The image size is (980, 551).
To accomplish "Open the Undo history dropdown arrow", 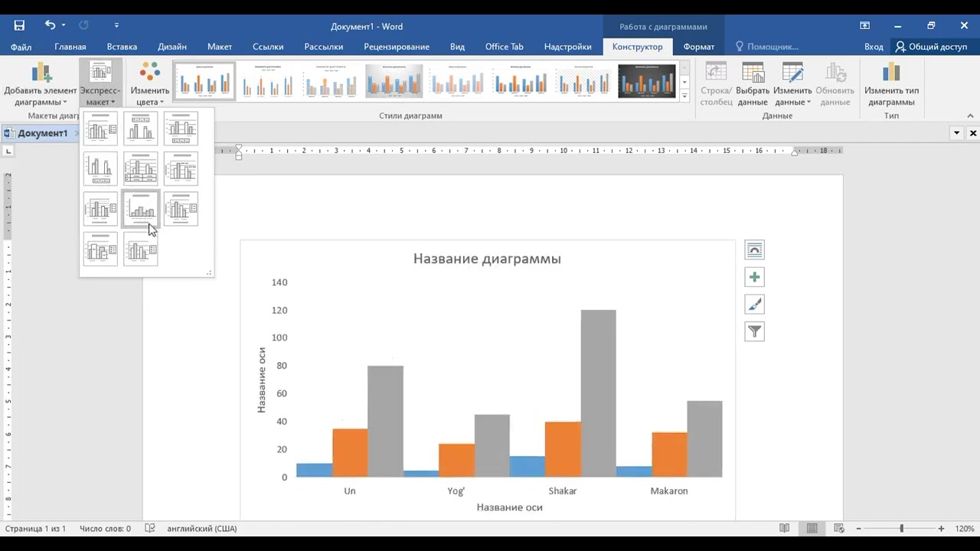I will tap(64, 25).
